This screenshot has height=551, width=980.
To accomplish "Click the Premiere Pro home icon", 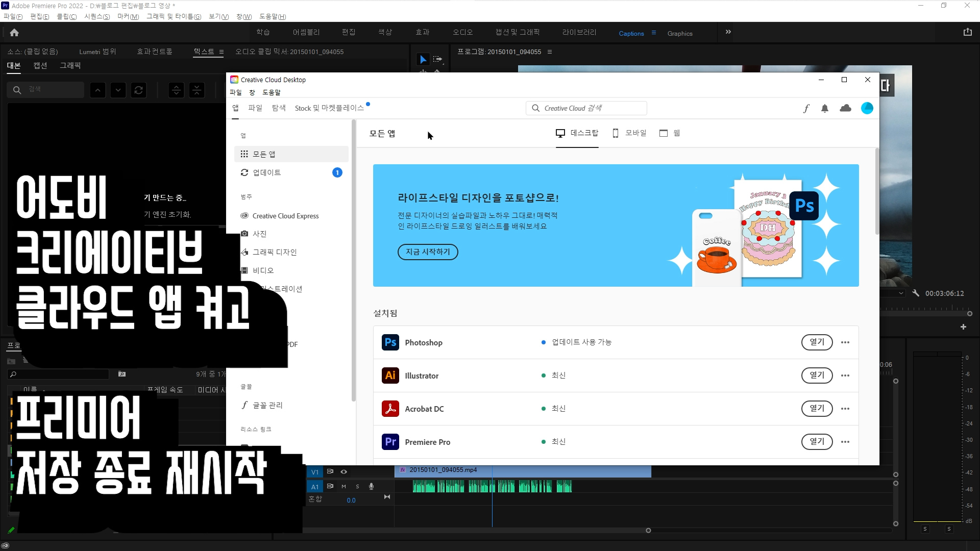I will 14,33.
